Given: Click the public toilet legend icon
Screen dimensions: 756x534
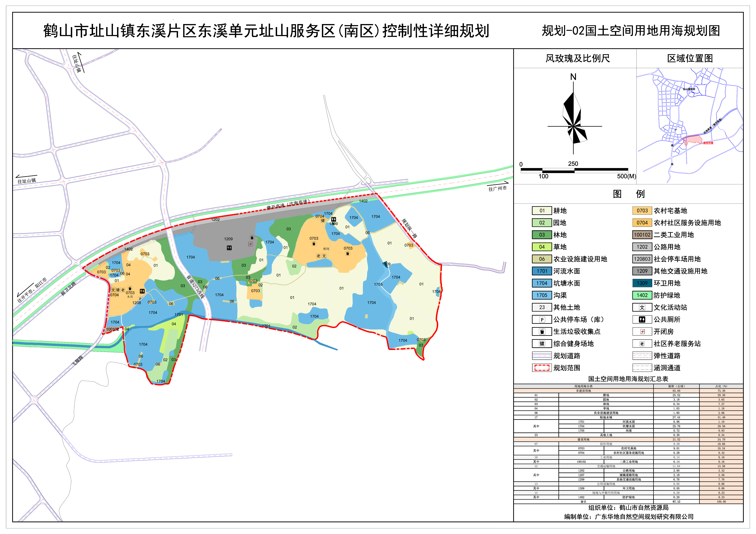Looking at the screenshot, I should pyautogui.click(x=642, y=320).
